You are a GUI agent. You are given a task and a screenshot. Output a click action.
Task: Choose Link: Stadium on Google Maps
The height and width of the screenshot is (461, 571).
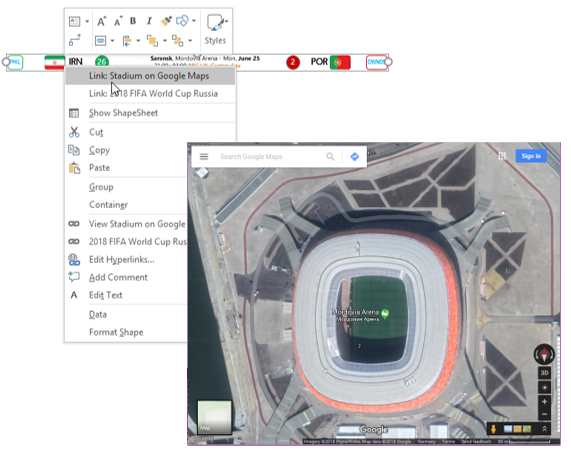150,76
